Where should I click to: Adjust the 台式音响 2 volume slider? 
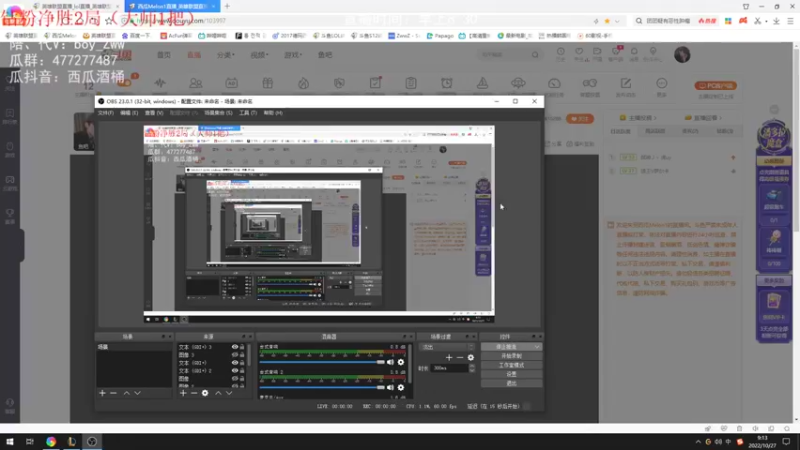pos(321,388)
